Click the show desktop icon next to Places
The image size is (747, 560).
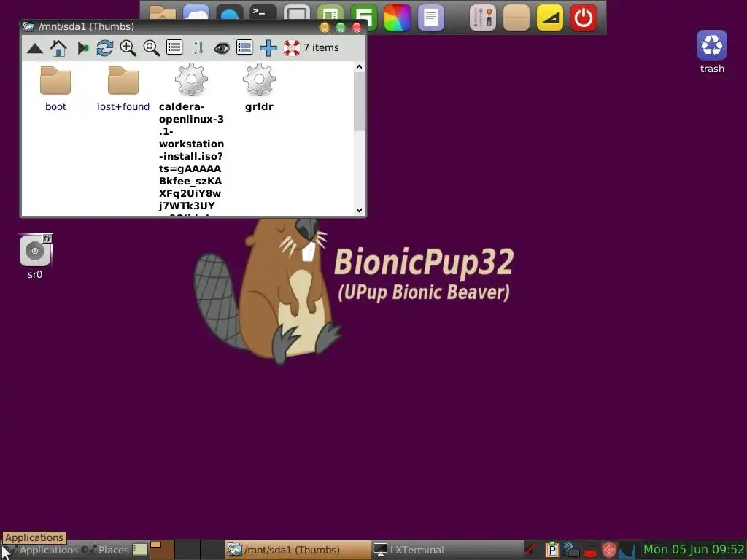pyautogui.click(x=140, y=550)
